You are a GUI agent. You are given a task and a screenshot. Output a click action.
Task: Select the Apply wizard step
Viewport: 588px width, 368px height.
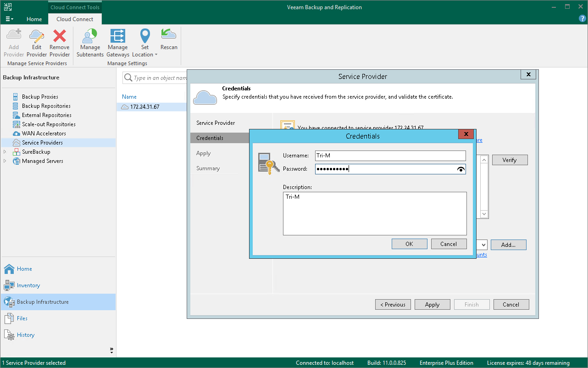(204, 153)
